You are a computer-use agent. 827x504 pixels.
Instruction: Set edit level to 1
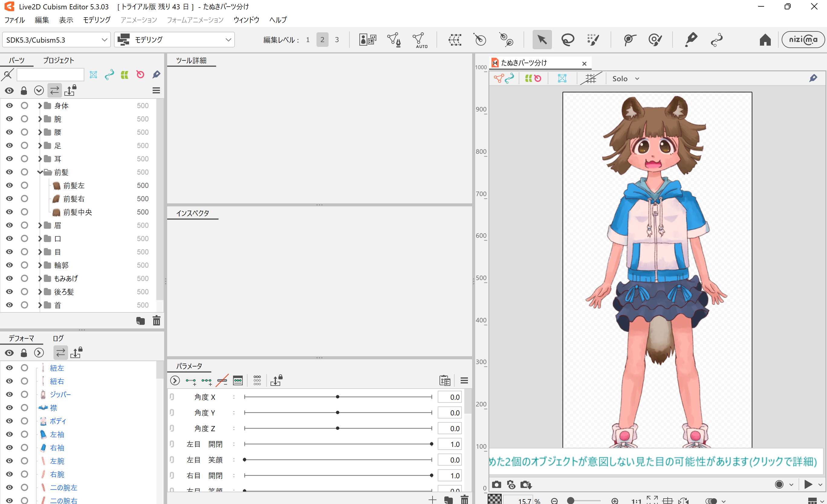[308, 40]
